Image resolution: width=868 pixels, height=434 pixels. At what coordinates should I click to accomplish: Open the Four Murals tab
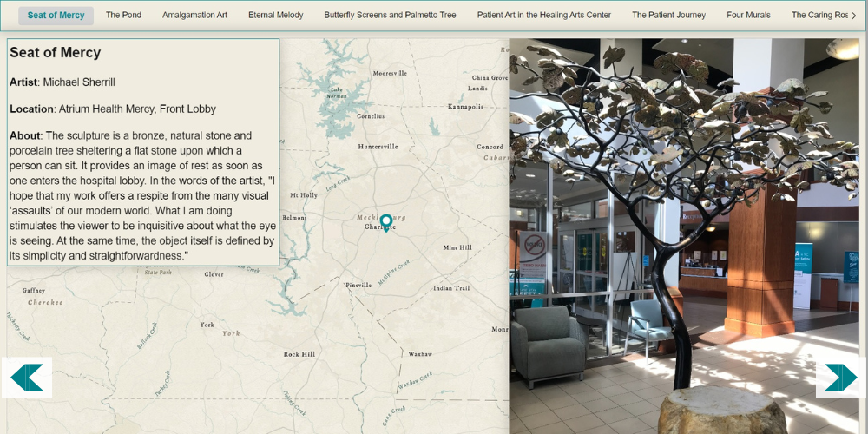[x=748, y=16]
